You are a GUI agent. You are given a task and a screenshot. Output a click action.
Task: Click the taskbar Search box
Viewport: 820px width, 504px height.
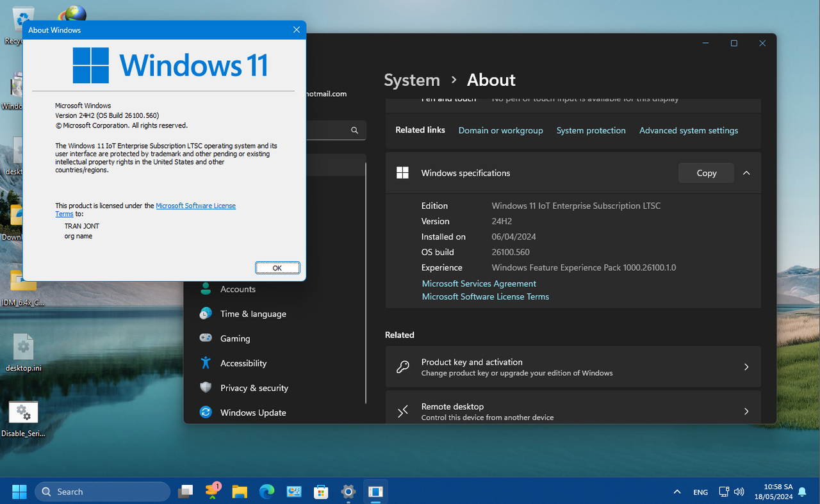pos(102,492)
